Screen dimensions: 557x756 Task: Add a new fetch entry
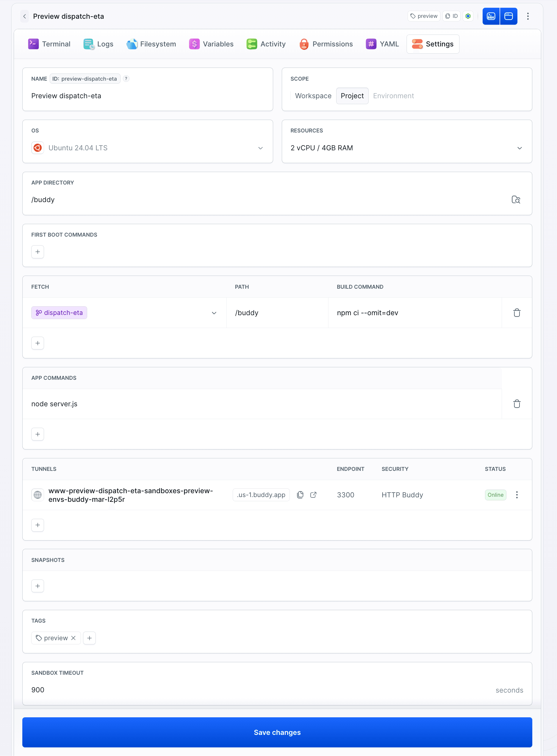point(38,343)
